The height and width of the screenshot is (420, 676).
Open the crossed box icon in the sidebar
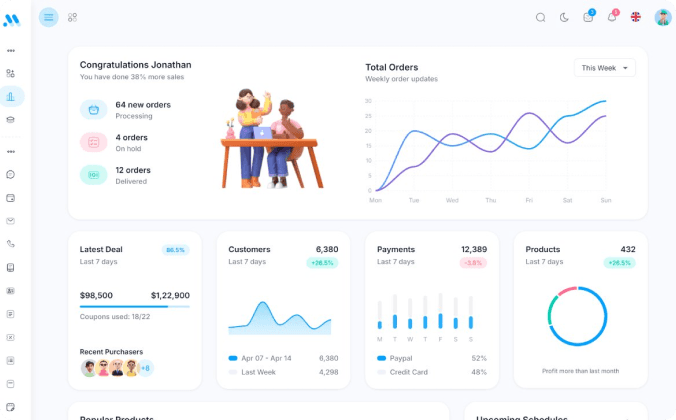click(x=11, y=337)
